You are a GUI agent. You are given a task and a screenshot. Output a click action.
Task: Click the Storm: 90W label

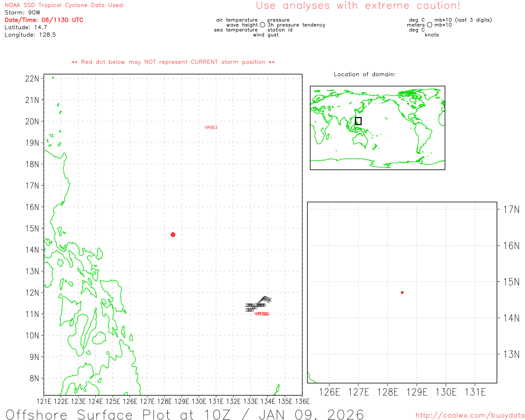[x=23, y=13]
